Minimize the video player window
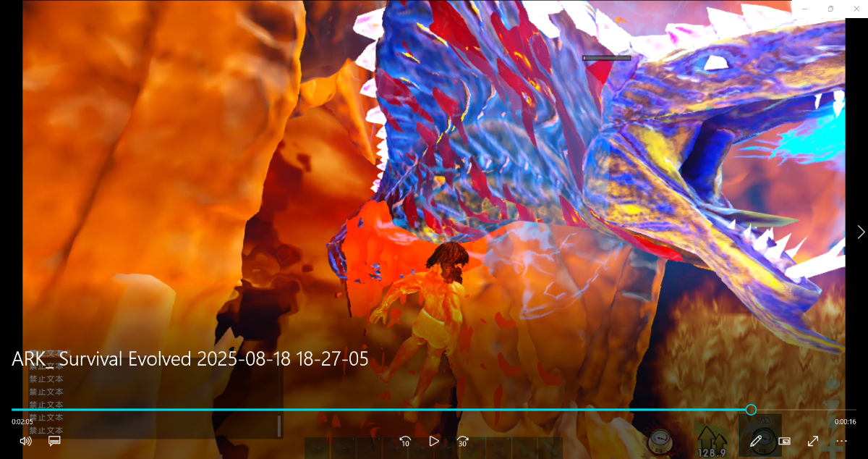The image size is (868, 459). click(x=806, y=9)
